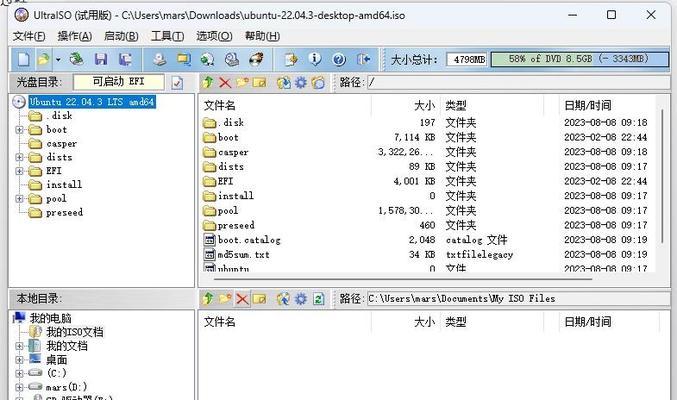Click the red X delete icon in the local pane
The height and width of the screenshot is (400, 677).
point(242,298)
